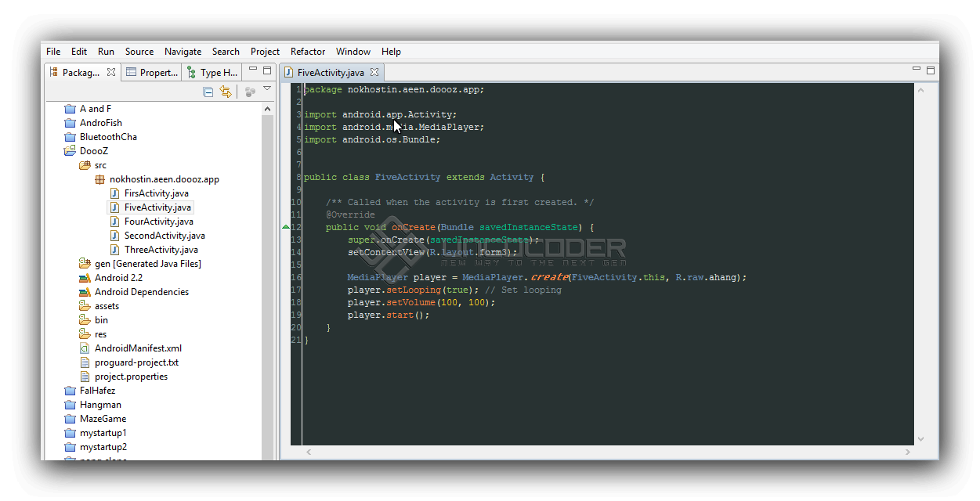Click the Java file icon of FourActivity.java
This screenshot has width=980, height=501.
pos(114,222)
